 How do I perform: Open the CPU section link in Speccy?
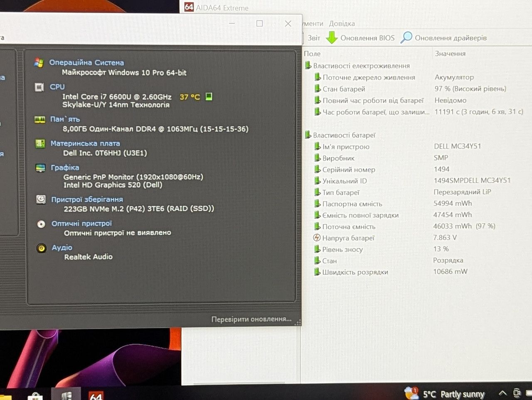pos(57,87)
